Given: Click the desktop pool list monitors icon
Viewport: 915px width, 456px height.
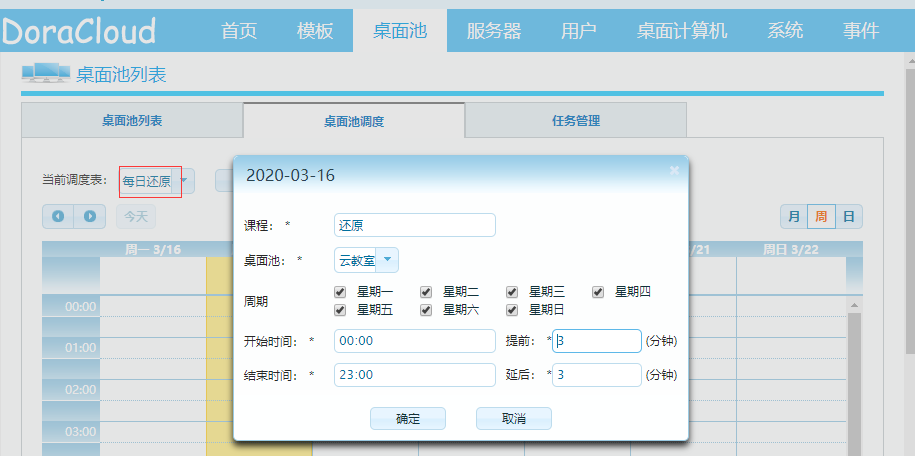Looking at the screenshot, I should tap(46, 72).
